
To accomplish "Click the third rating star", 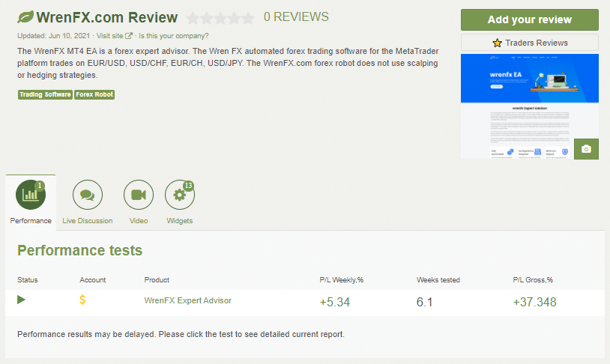I will coord(220,18).
